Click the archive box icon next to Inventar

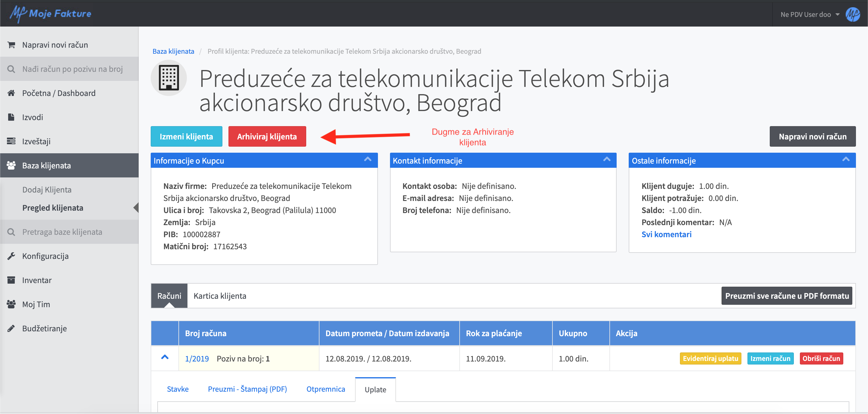click(11, 280)
